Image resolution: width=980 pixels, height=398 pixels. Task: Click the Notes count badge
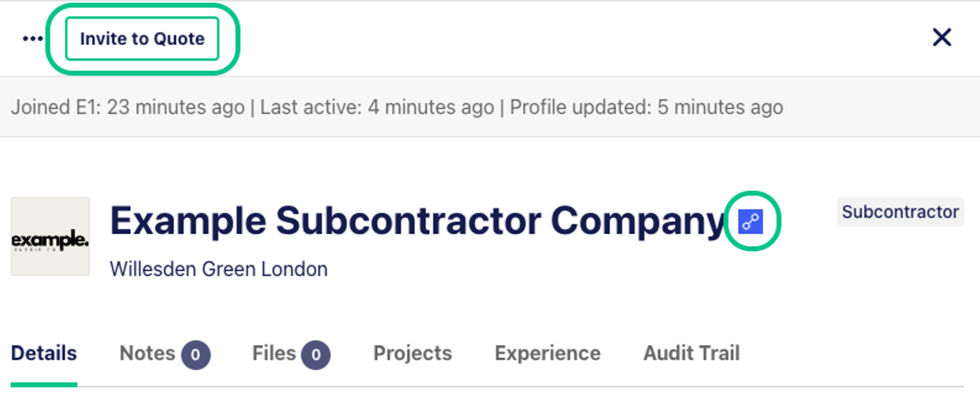(x=196, y=354)
